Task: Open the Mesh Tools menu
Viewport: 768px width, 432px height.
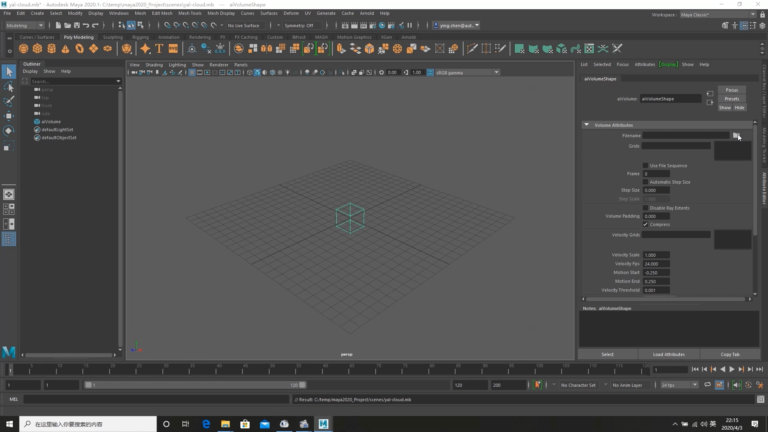Action: pyautogui.click(x=190, y=13)
